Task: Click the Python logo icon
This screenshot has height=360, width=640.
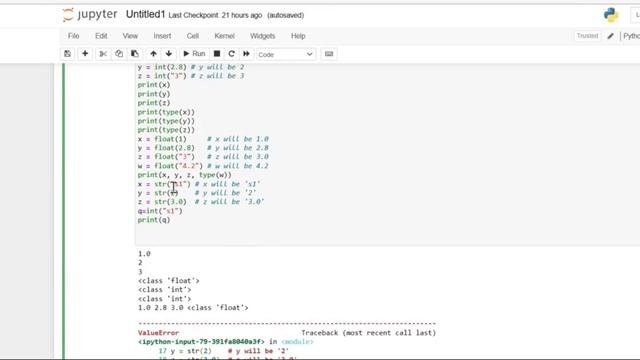Action: [611, 15]
